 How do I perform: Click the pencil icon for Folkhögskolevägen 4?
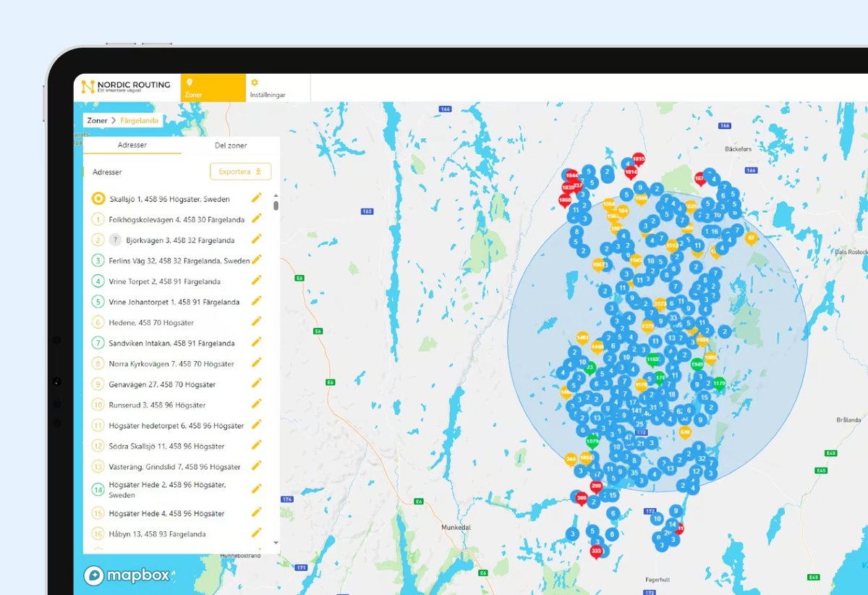coord(256,219)
